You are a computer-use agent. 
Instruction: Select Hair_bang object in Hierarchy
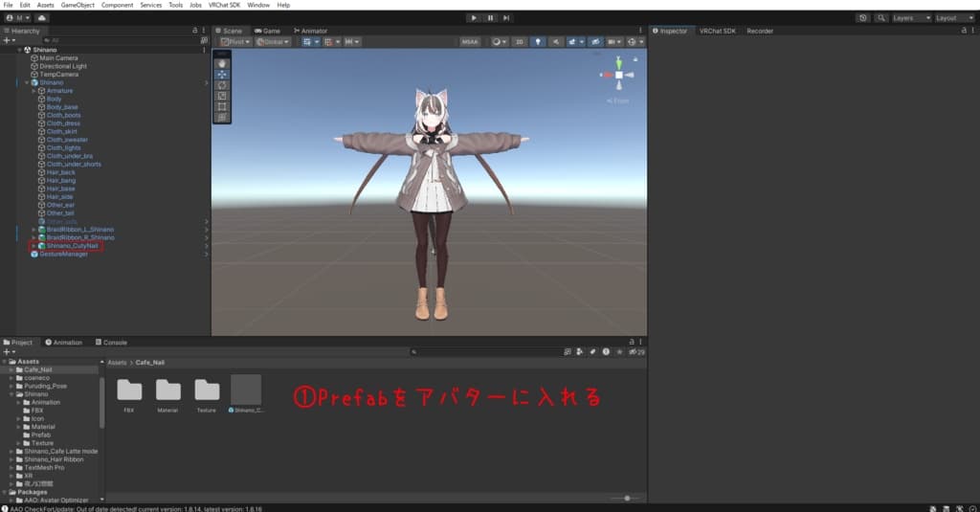(x=60, y=181)
